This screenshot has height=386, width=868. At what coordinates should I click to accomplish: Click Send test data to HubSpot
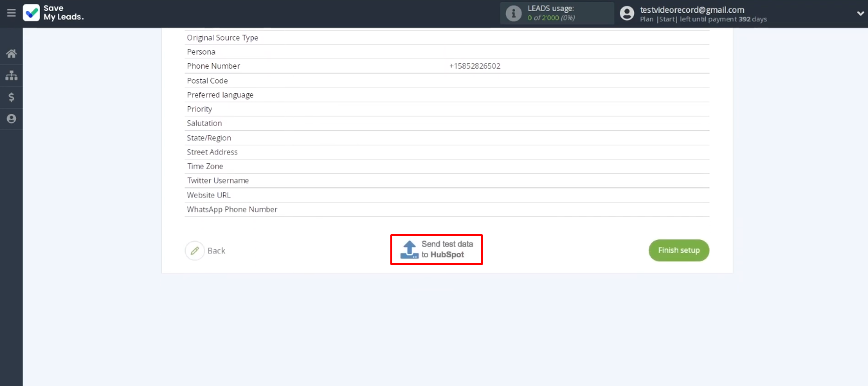437,250
